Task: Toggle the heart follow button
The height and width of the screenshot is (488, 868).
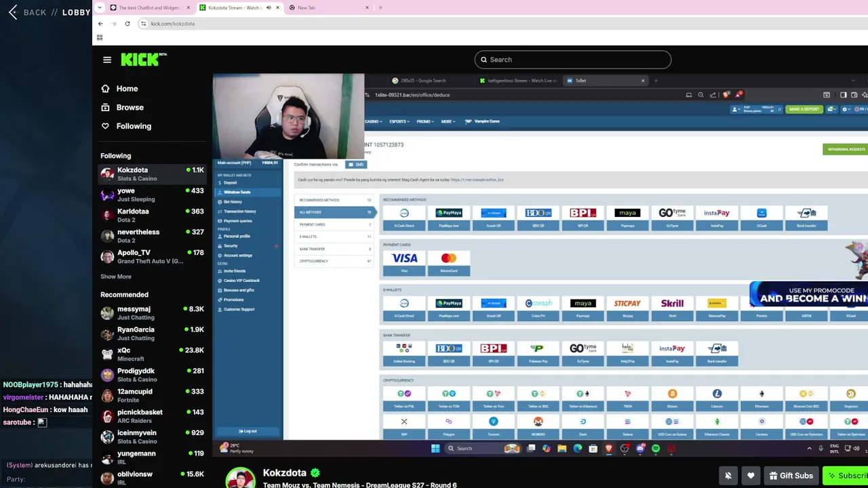Action: (751, 476)
